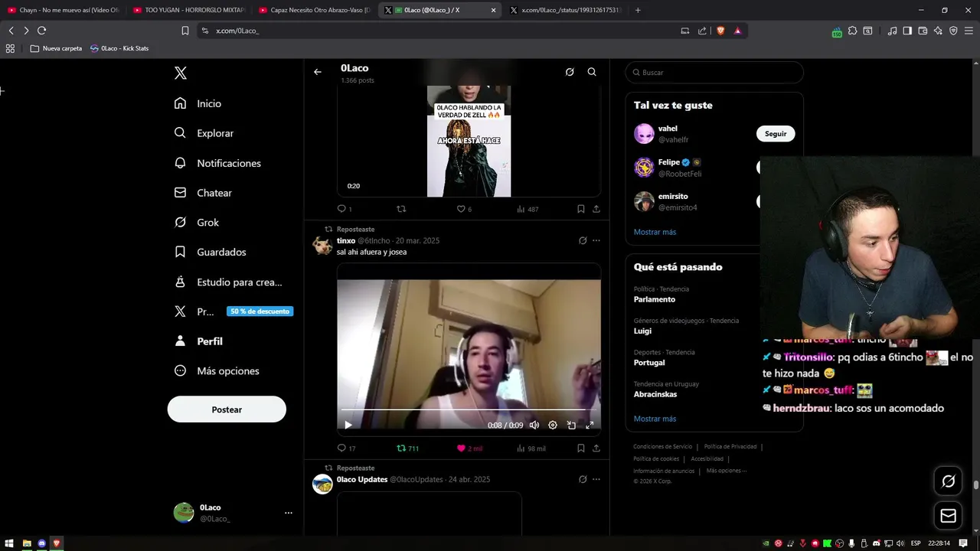Open more options on tinxo's post

(x=596, y=240)
